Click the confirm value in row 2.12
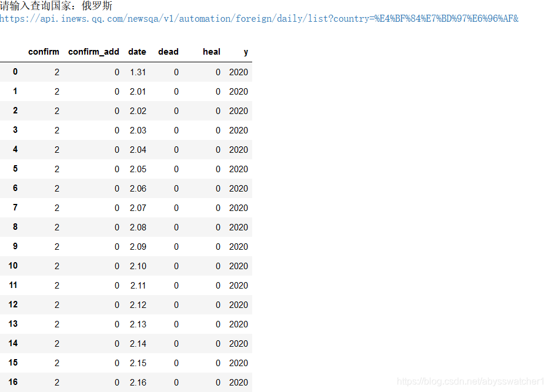Image resolution: width=549 pixels, height=392 pixels. tap(56, 305)
